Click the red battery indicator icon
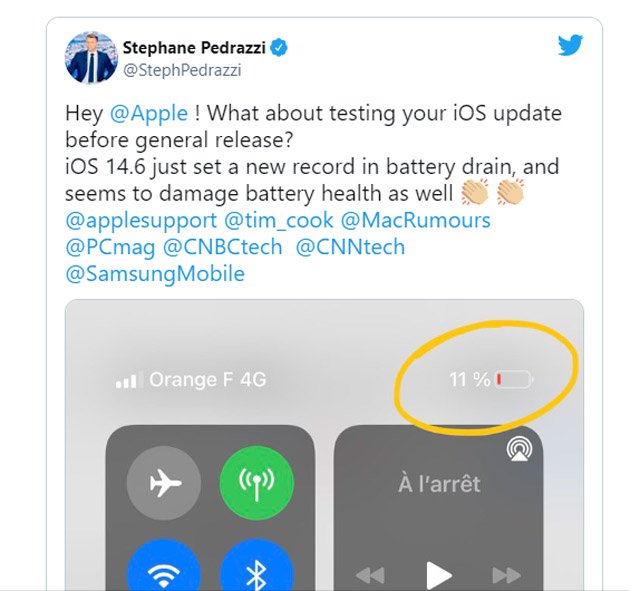640x591 pixels. (514, 380)
